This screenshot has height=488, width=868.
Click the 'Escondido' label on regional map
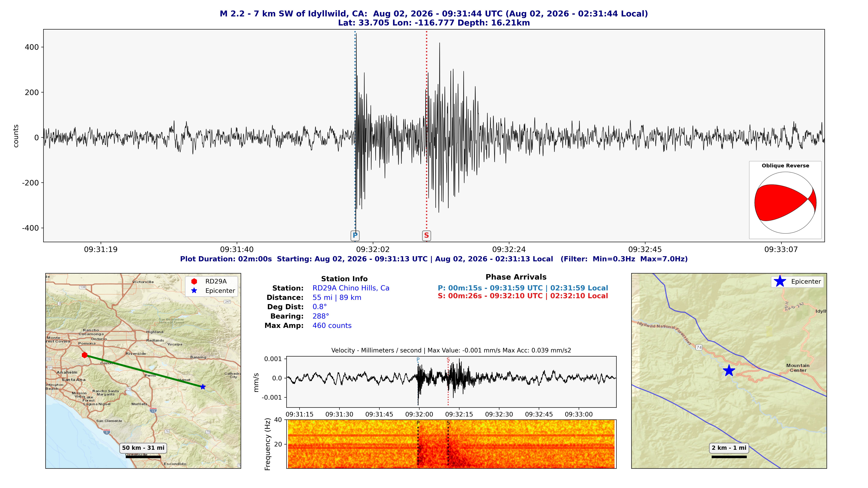click(175, 464)
